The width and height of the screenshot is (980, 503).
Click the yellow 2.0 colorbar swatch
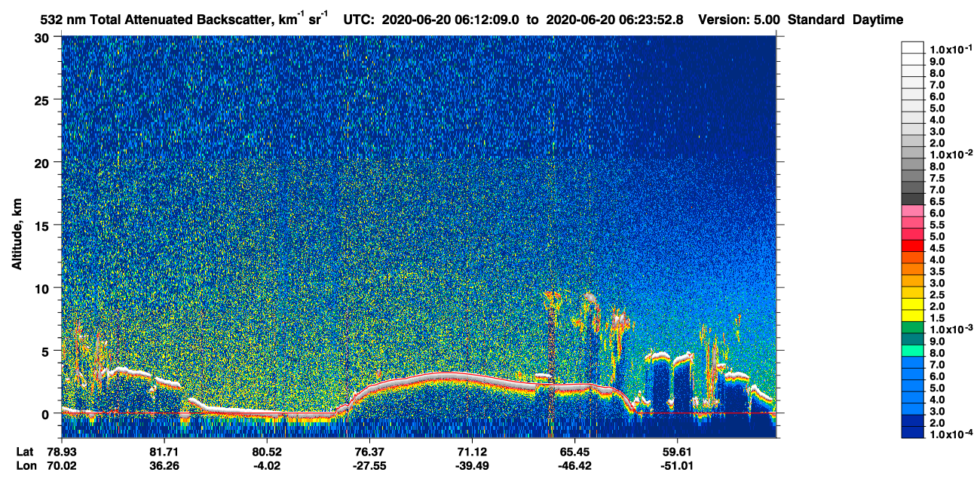[x=913, y=305]
